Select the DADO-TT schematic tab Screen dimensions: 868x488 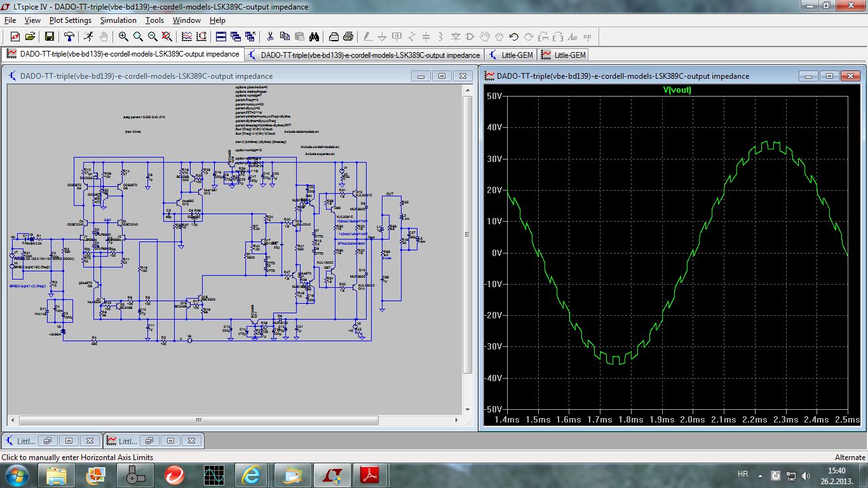(364, 55)
